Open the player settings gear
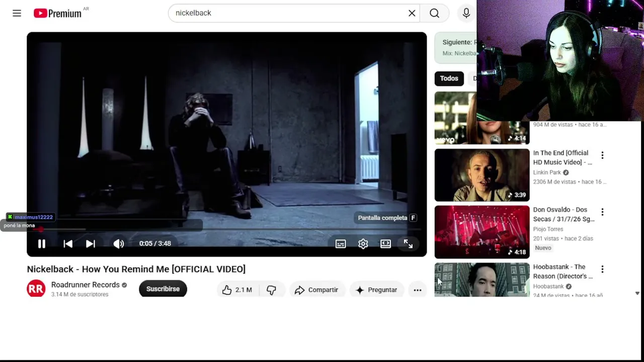The width and height of the screenshot is (644, 362). tap(363, 244)
